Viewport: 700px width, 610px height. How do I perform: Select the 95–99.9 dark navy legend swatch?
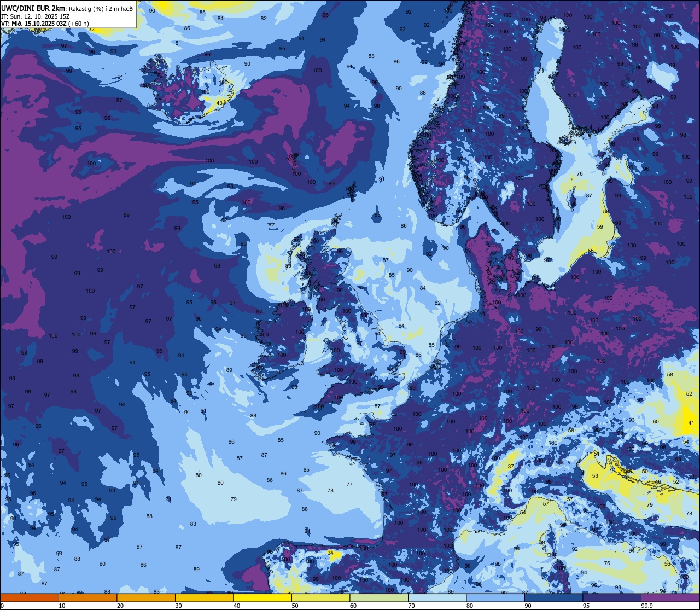point(612,598)
